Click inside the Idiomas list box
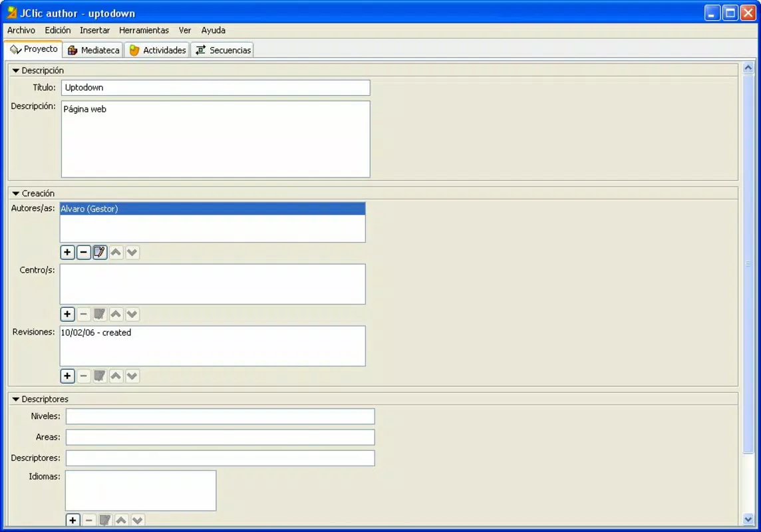This screenshot has height=532, width=761. (x=141, y=490)
